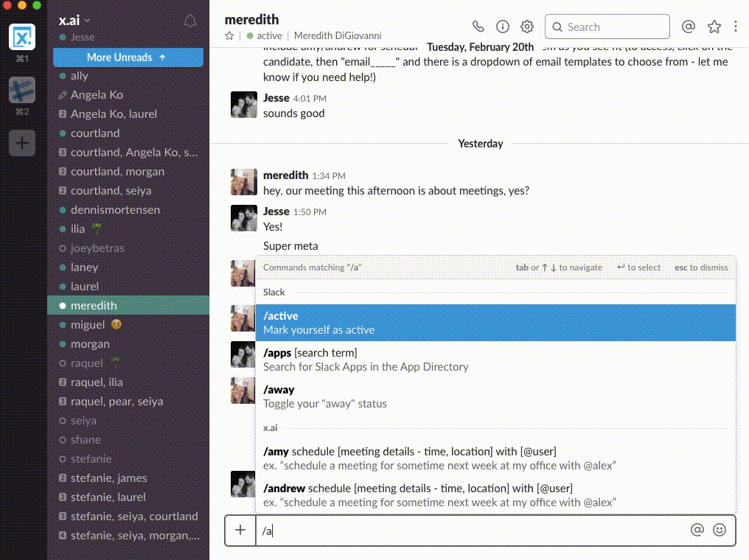Insert mention with @ icon in message box

coord(697,530)
